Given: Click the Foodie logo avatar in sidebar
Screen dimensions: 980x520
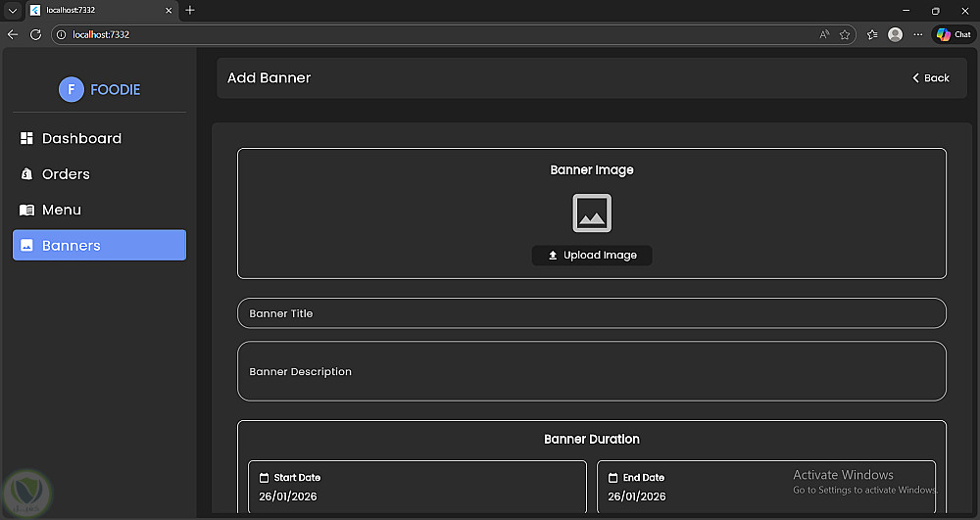Looking at the screenshot, I should tap(71, 89).
